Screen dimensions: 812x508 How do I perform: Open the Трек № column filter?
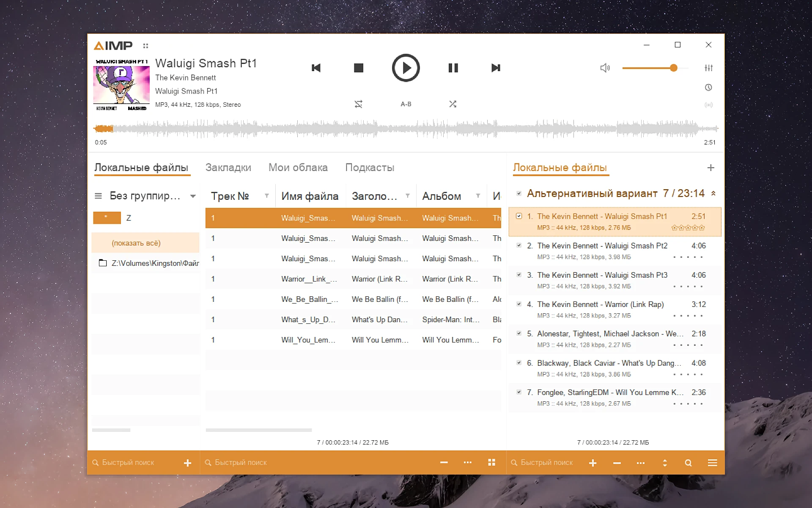tap(267, 196)
